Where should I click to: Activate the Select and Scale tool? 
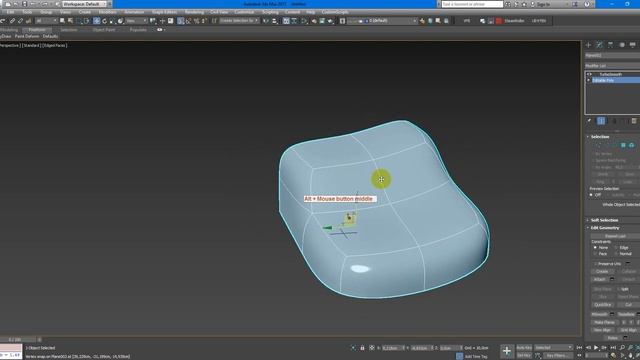pos(112,21)
